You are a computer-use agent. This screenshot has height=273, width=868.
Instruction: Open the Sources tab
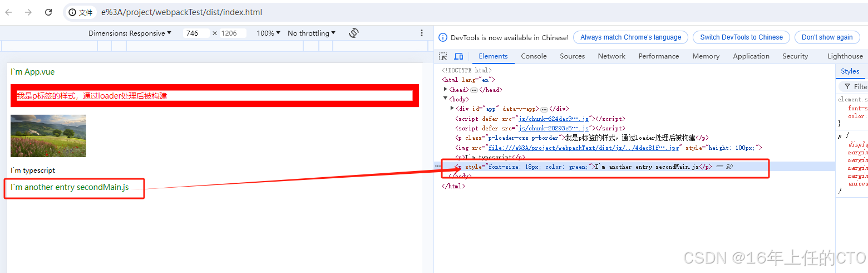click(572, 56)
